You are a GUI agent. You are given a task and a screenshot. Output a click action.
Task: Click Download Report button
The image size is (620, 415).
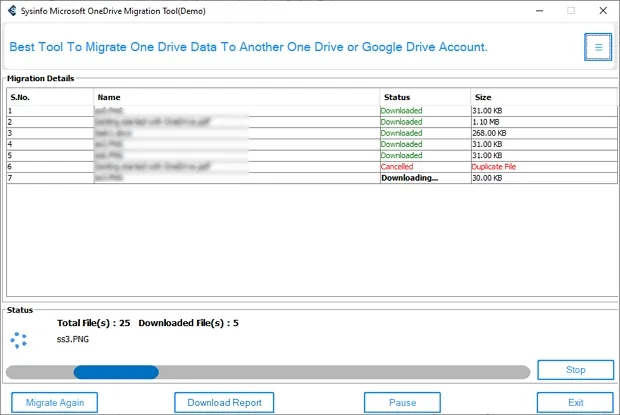pyautogui.click(x=224, y=402)
